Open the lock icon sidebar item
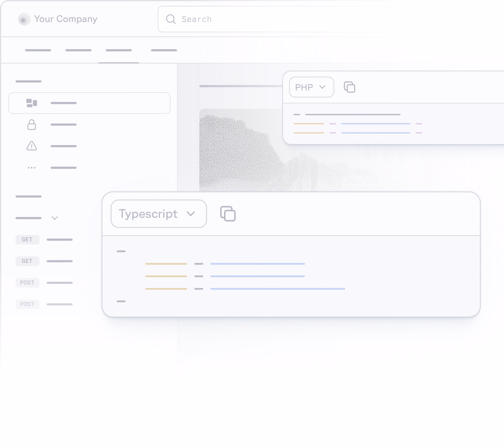This screenshot has width=504, height=448. (32, 125)
